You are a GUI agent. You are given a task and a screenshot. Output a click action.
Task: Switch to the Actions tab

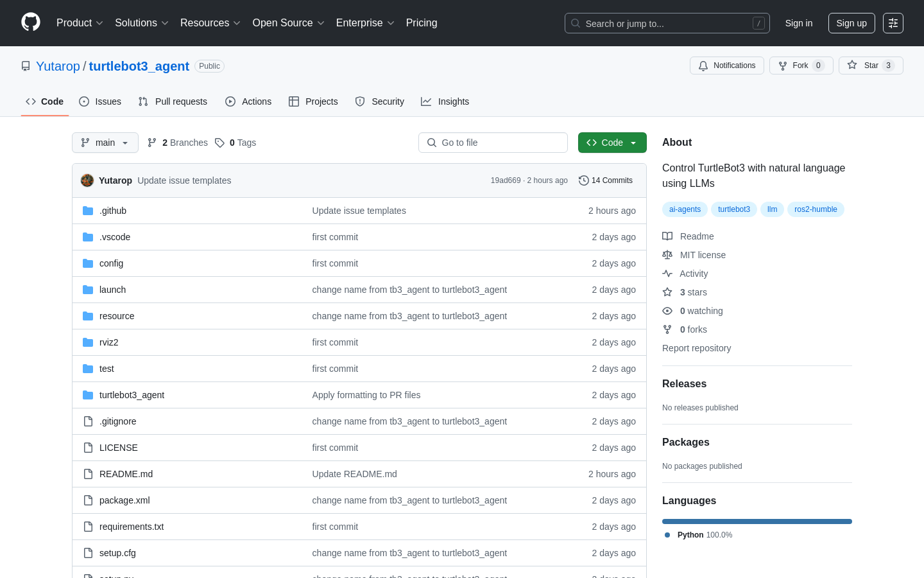coord(248,101)
